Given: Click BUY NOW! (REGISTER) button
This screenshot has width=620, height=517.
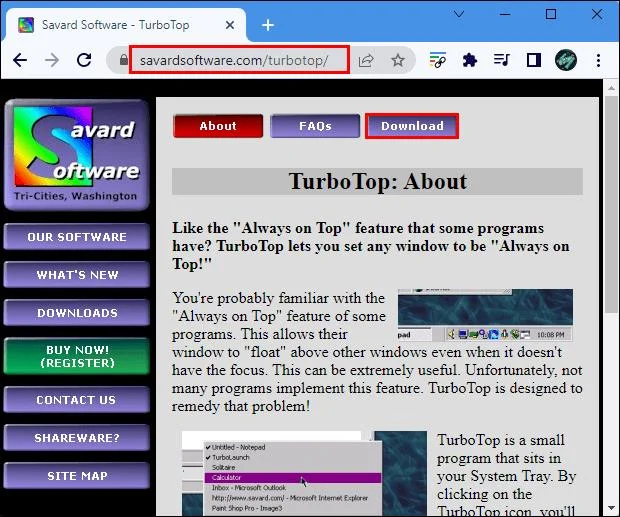Looking at the screenshot, I should pyautogui.click(x=77, y=356).
